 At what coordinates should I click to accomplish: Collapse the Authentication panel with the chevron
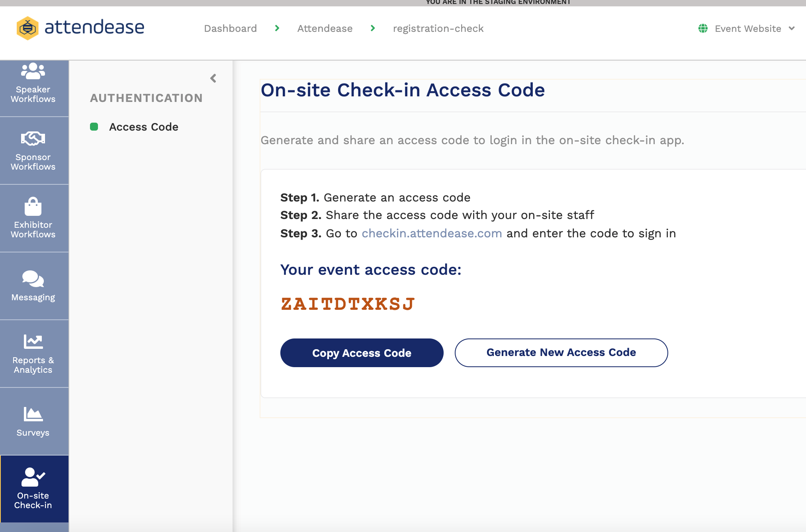(213, 78)
